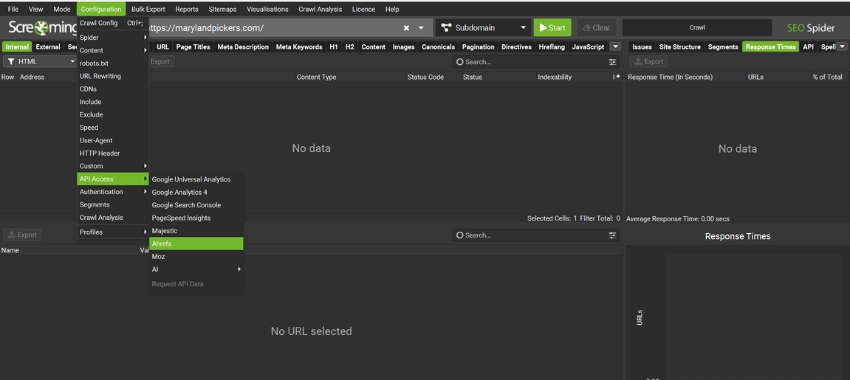
Task: Sort by the Status Code column header
Action: (426, 77)
